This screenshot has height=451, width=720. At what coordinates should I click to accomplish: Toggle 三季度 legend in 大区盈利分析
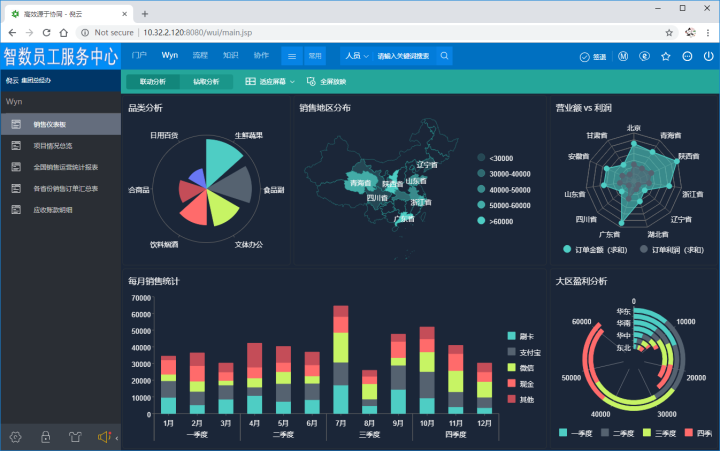[x=659, y=433]
